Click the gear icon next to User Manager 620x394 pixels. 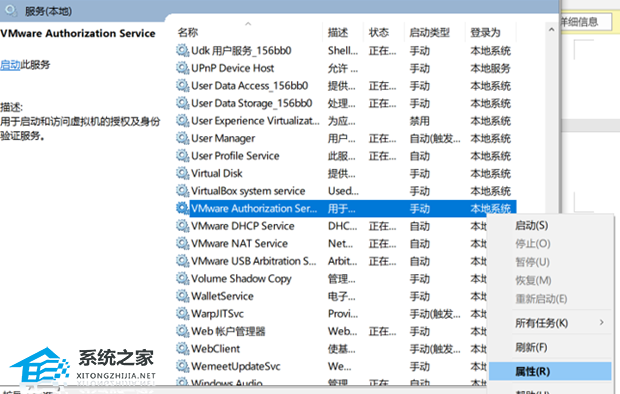pyautogui.click(x=182, y=138)
